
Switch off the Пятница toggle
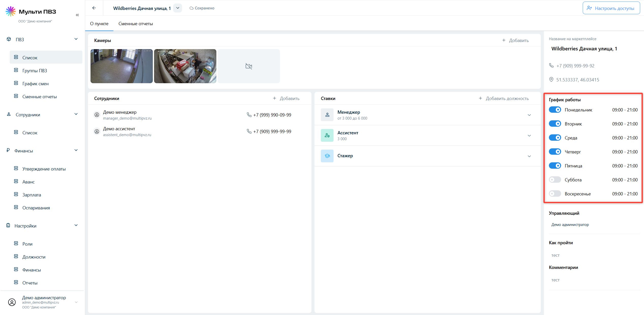[x=555, y=166]
